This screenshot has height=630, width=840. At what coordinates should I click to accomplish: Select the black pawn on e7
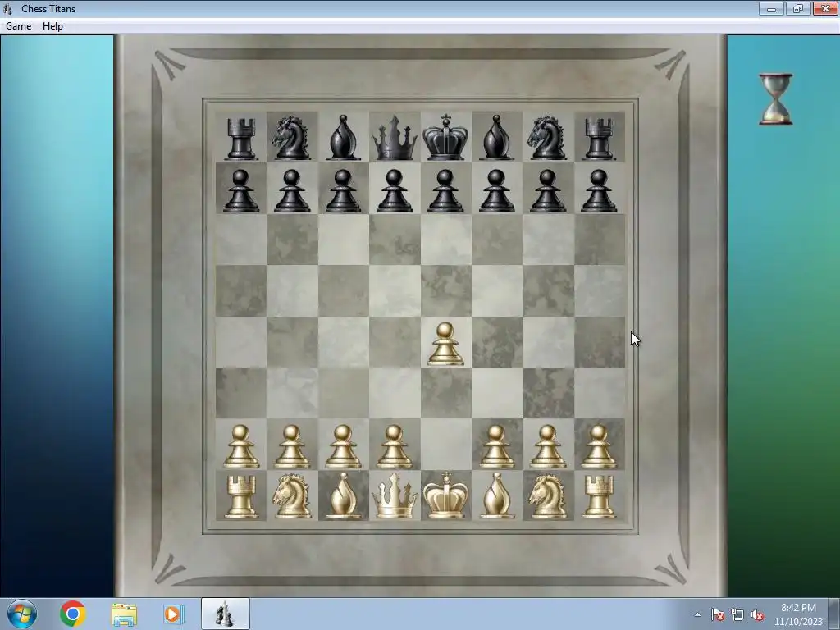tap(445, 190)
